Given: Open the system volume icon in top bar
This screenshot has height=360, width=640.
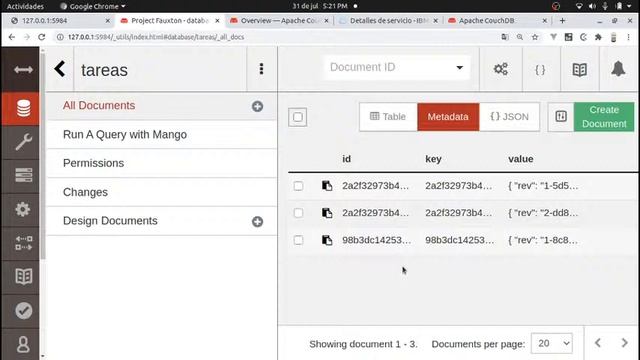Looking at the screenshot, I should pos(592,6).
